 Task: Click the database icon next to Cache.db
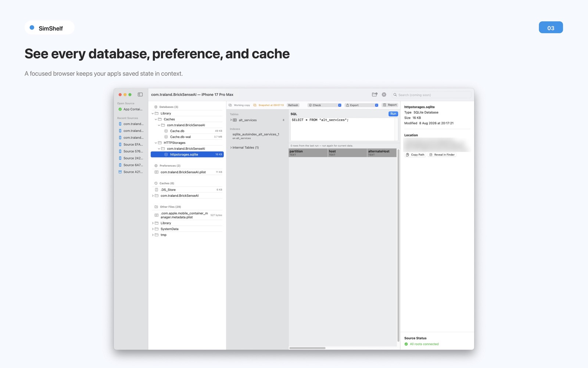click(166, 131)
